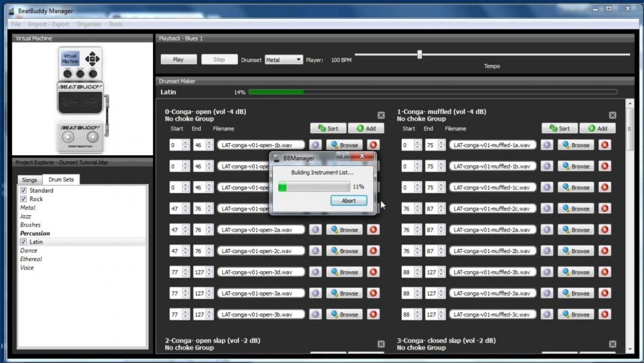Image resolution: width=644 pixels, height=363 pixels.
Task: Remove the LAT-conga-v01-muffled-1a.wav sample
Action: pos(604,145)
